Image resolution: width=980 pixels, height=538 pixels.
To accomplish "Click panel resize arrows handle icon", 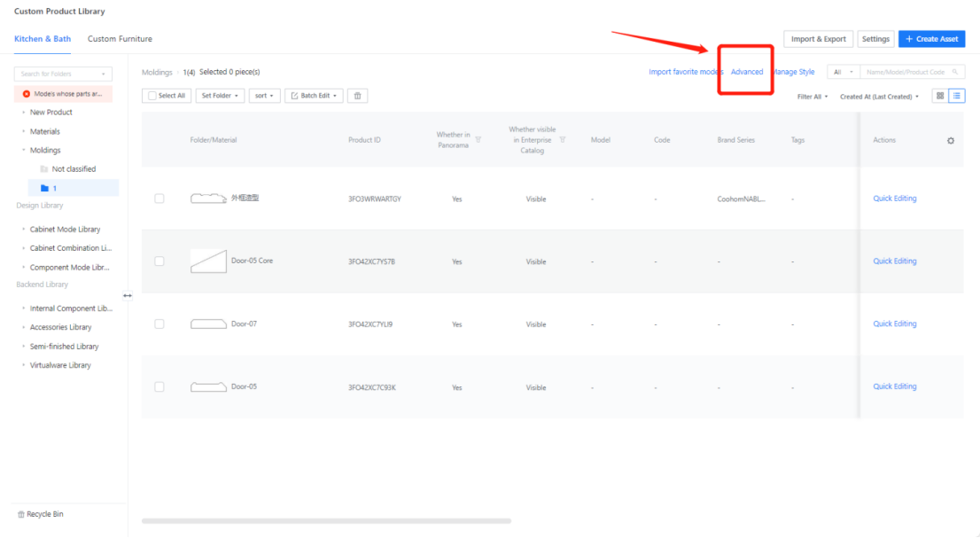I will pos(128,295).
